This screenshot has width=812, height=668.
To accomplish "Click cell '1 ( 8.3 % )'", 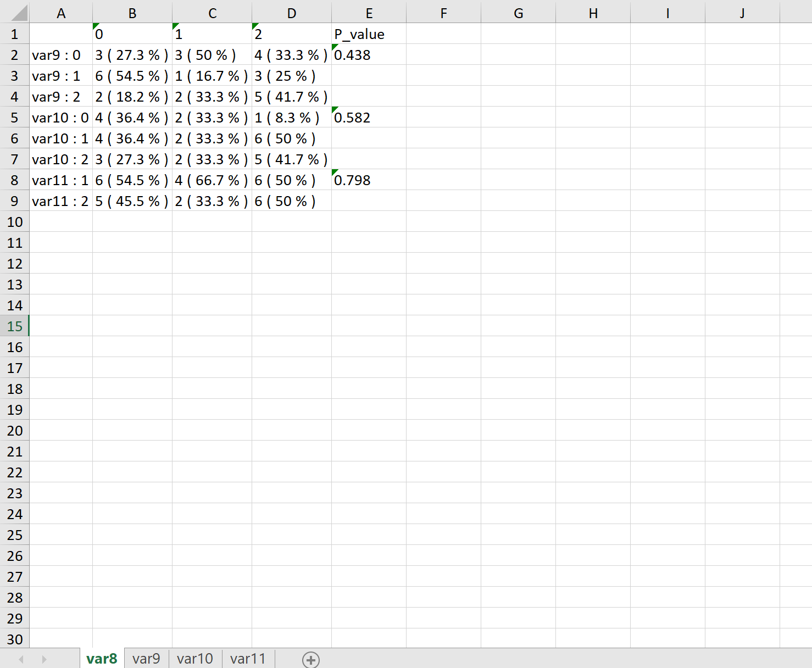I will pyautogui.click(x=292, y=118).
